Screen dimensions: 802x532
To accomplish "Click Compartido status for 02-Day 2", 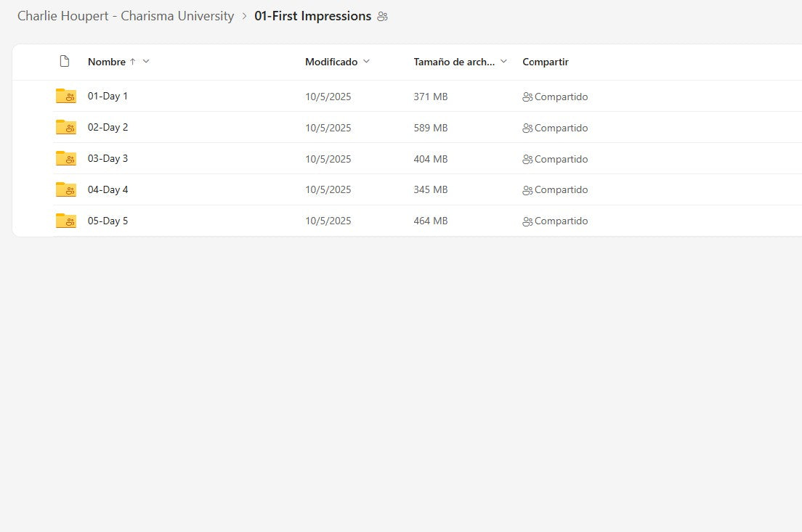I will point(561,128).
